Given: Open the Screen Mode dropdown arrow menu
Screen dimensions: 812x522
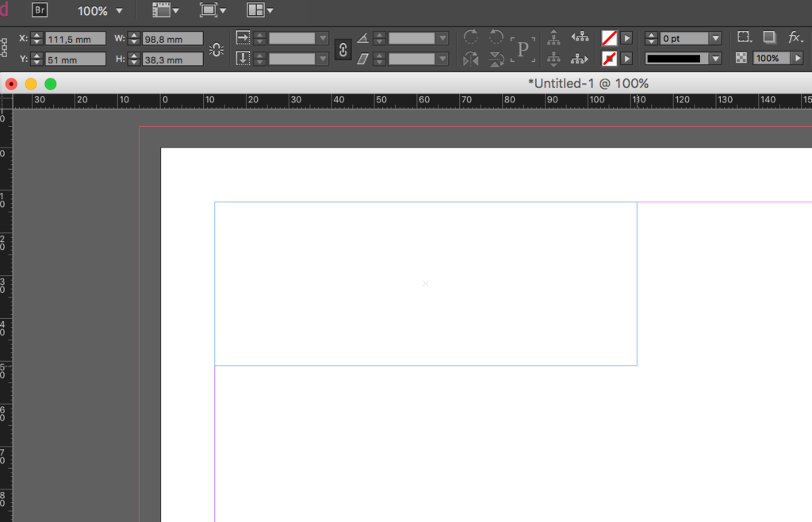Looking at the screenshot, I should [x=223, y=10].
